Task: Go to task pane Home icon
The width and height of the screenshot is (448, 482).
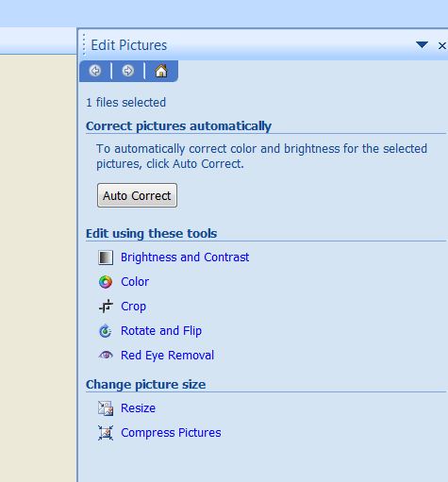Action: point(161,71)
